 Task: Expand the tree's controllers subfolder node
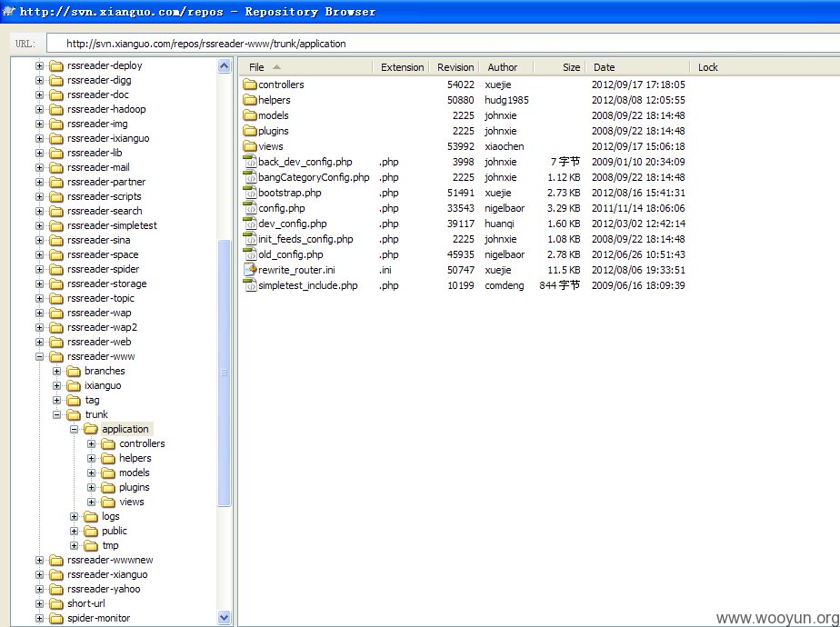pos(91,443)
